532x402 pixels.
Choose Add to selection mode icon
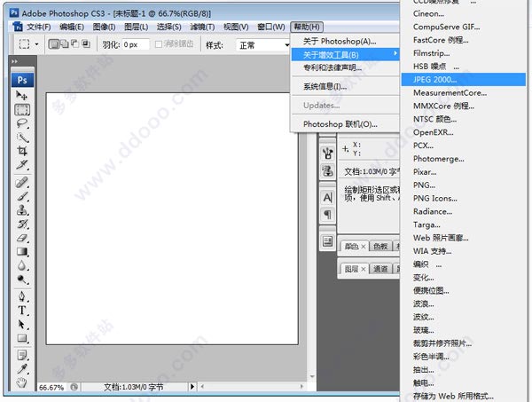(65, 43)
